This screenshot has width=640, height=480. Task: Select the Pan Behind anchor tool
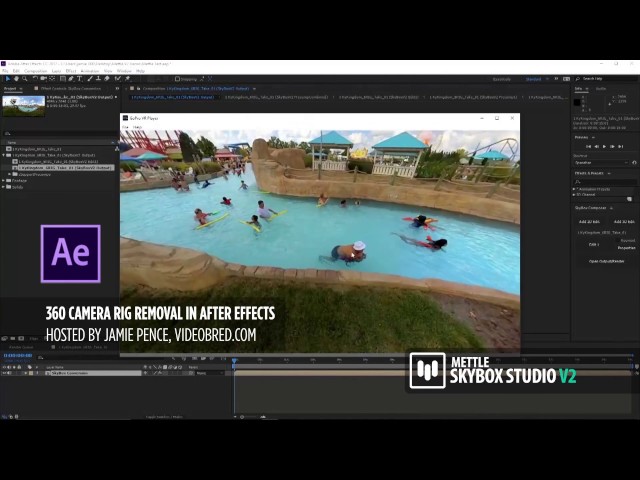(52, 78)
